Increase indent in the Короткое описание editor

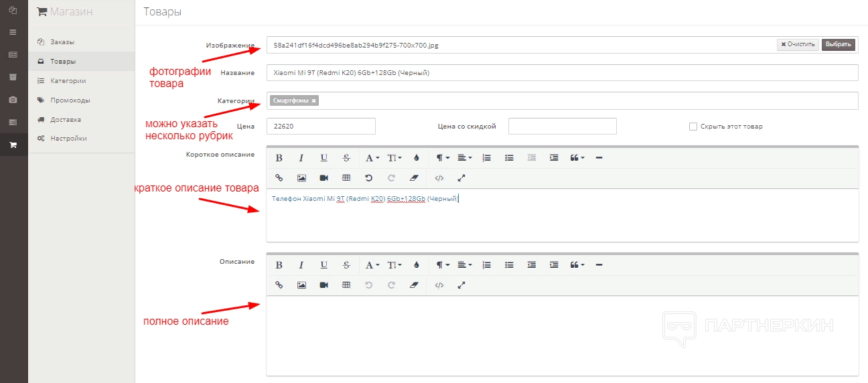pyautogui.click(x=554, y=158)
